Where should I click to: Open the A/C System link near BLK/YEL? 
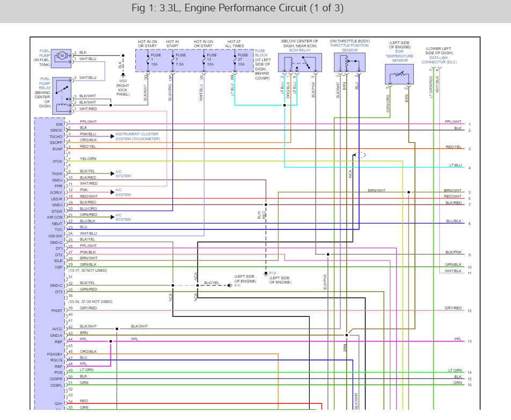[123, 174]
